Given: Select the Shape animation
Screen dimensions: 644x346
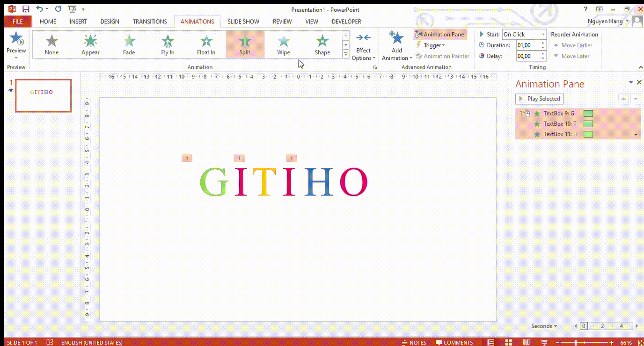Looking at the screenshot, I should click(322, 44).
